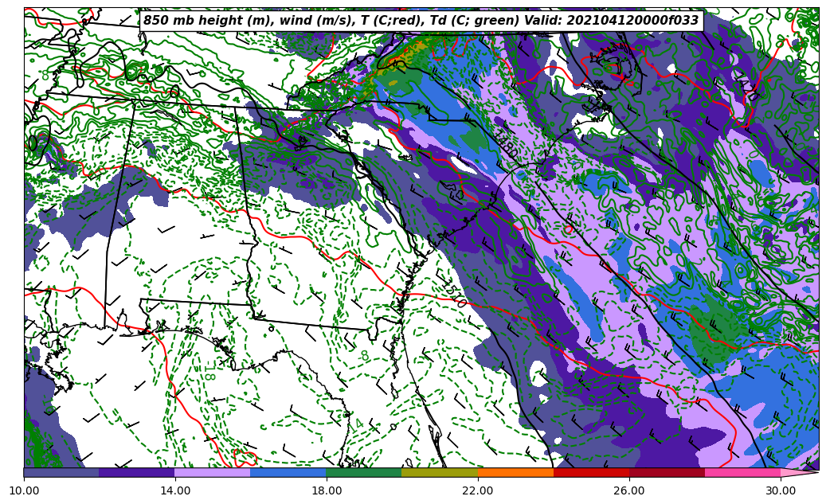
Task: Click the 1510 height contour label
Action: (x=453, y=293)
